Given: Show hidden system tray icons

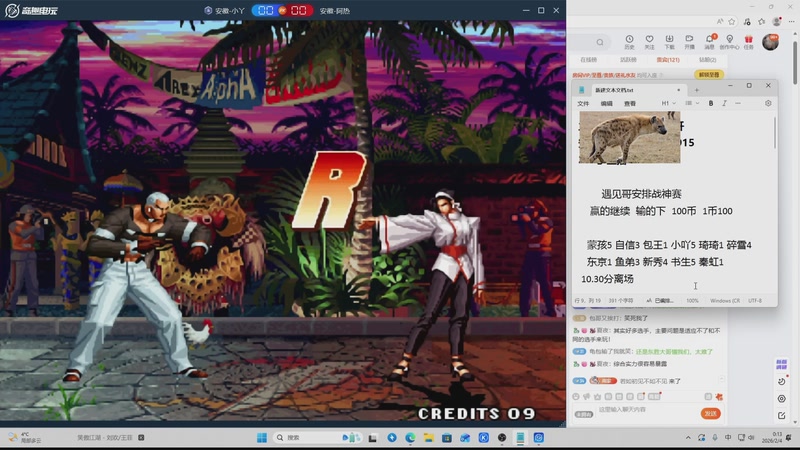Looking at the screenshot, I should [688, 437].
